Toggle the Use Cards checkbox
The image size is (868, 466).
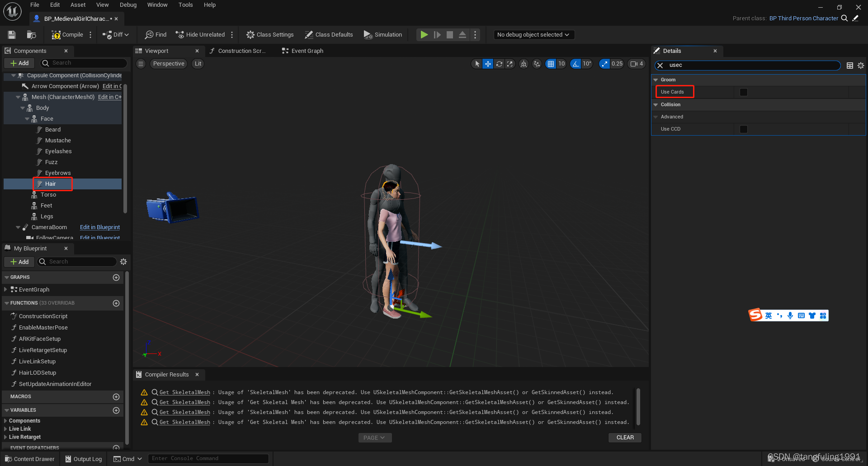click(743, 92)
